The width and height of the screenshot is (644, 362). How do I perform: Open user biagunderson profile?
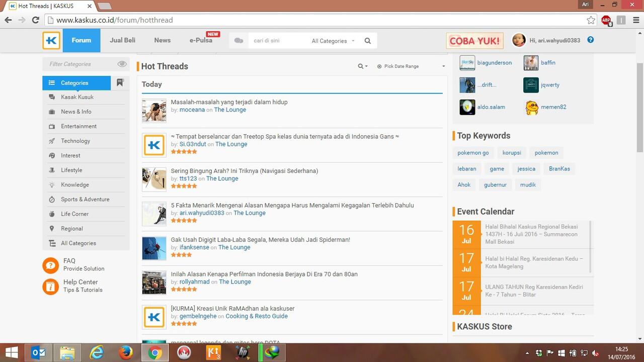pyautogui.click(x=495, y=63)
